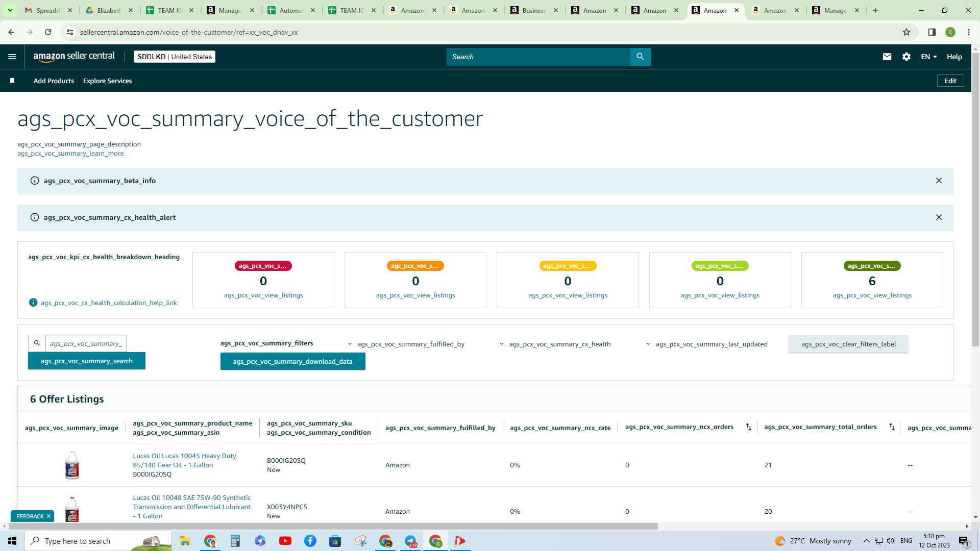The height and width of the screenshot is (551, 980).
Task: Open the Lucas Oil 10048 Synthetic Lubricant listing
Action: pos(191,507)
